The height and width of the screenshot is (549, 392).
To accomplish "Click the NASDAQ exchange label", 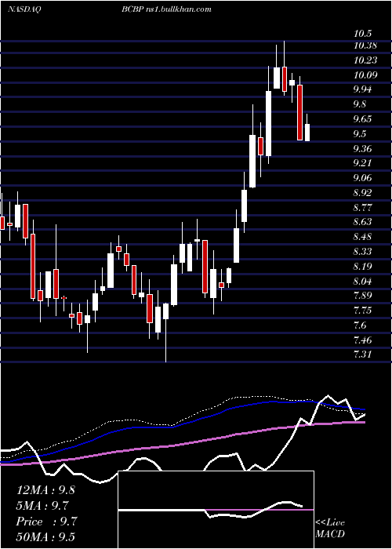I will tap(24, 9).
